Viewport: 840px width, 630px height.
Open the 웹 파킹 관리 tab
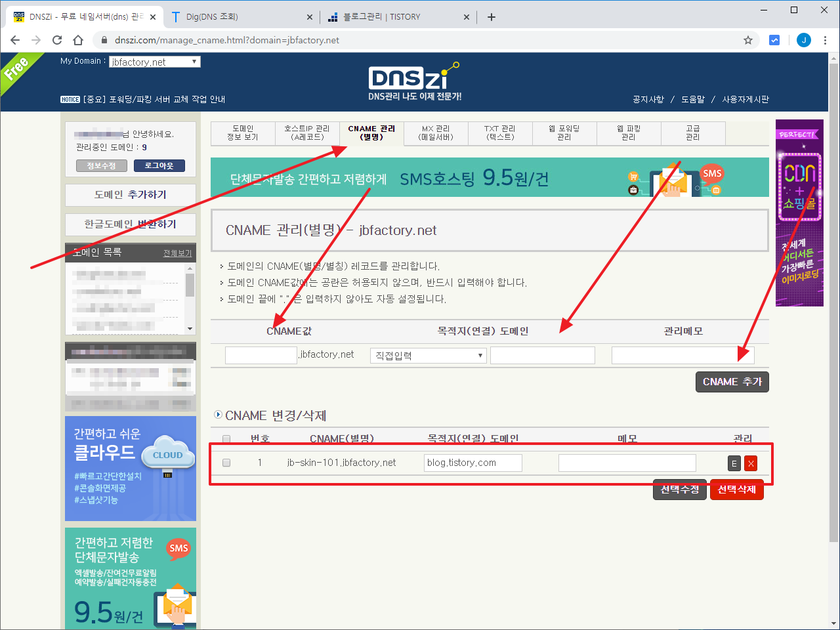click(629, 133)
